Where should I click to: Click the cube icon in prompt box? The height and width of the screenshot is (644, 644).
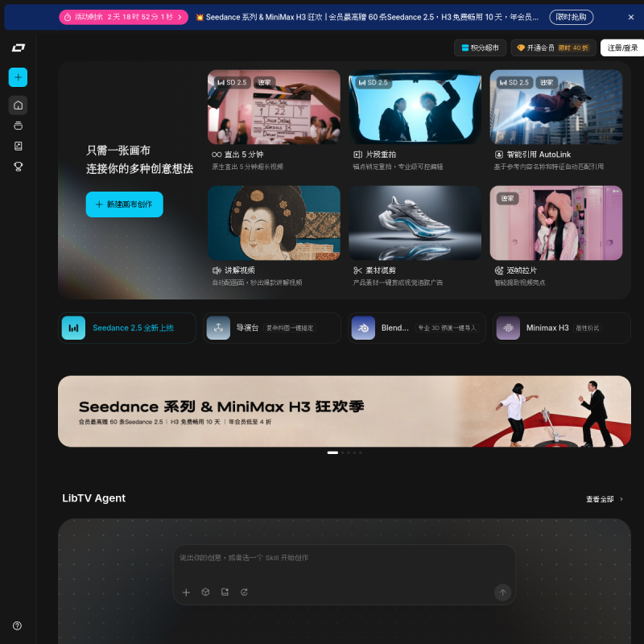(x=205, y=592)
